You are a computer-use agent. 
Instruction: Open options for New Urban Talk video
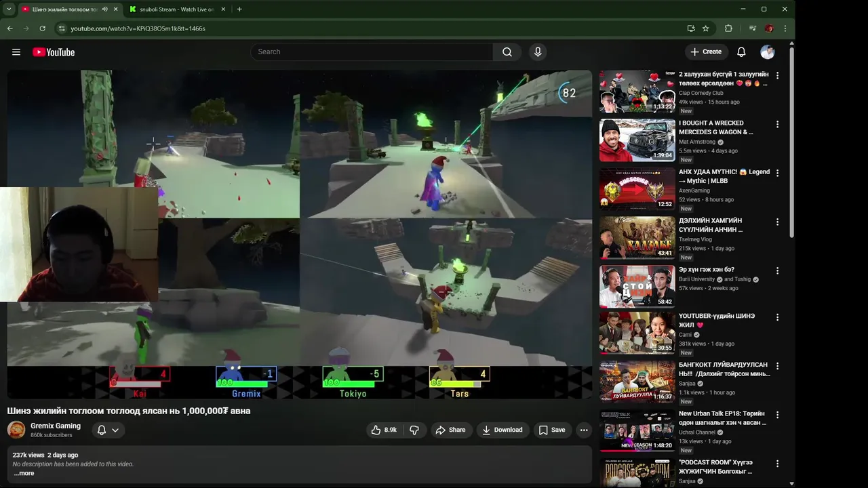pyautogui.click(x=777, y=415)
